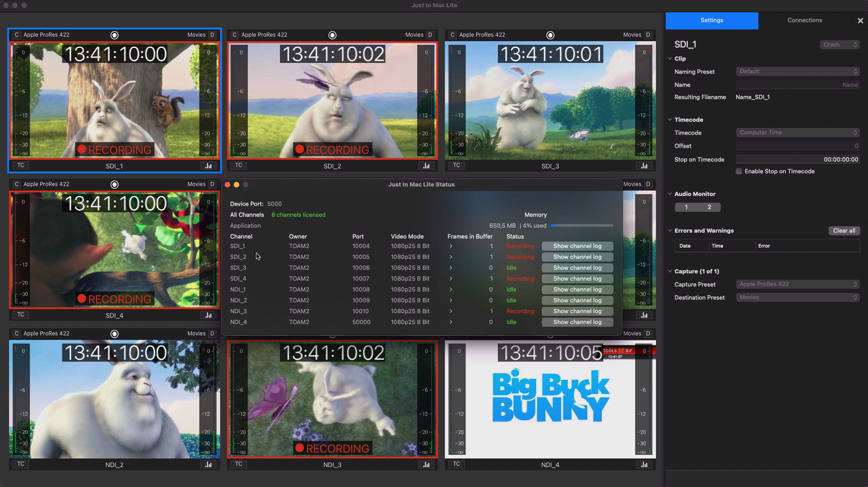Screen dimensions: 868x487
Task: Click the record button above the SDI_3 viewer
Action: point(550,35)
